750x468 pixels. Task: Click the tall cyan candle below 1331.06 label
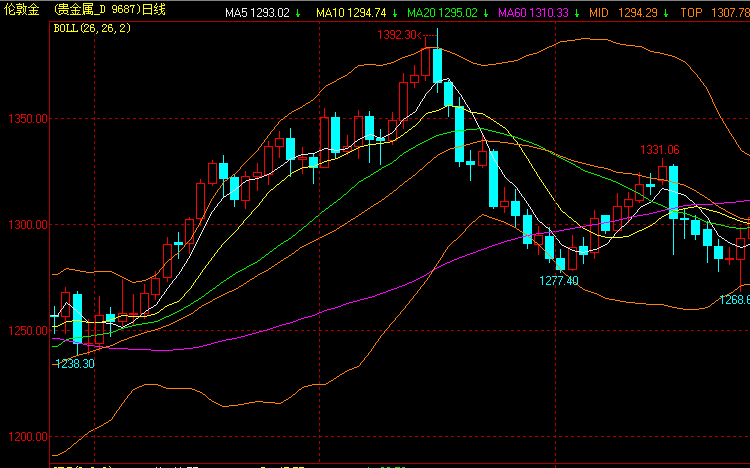point(673,192)
